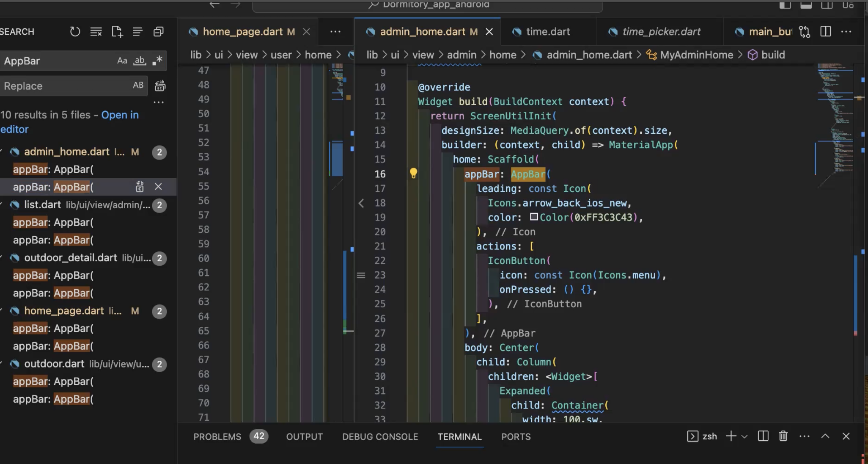868x464 pixels.
Task: Select the MyAdminHome breadcrumb item
Action: (x=696, y=55)
